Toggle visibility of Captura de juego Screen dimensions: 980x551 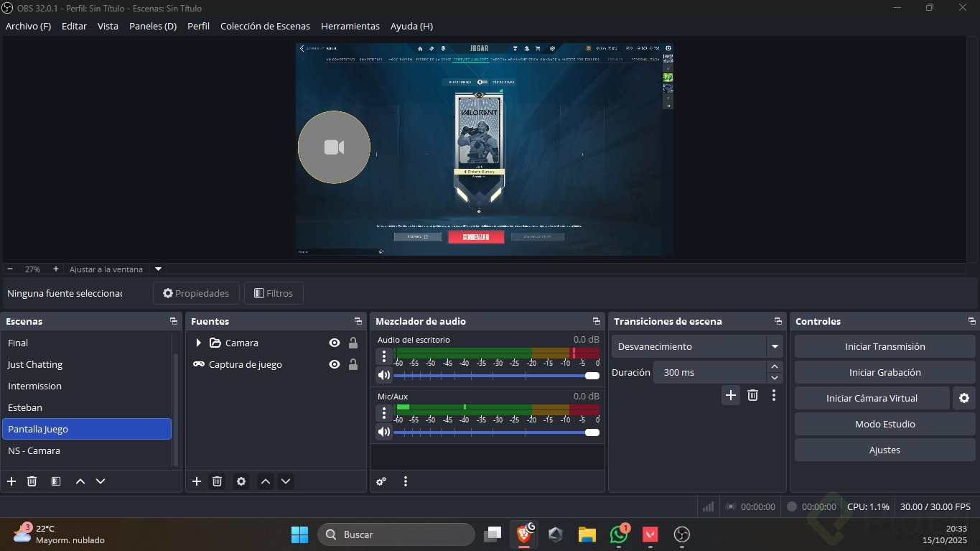(x=334, y=365)
